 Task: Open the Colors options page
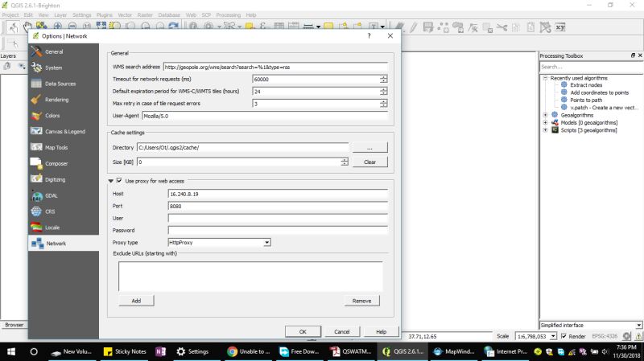point(64,116)
